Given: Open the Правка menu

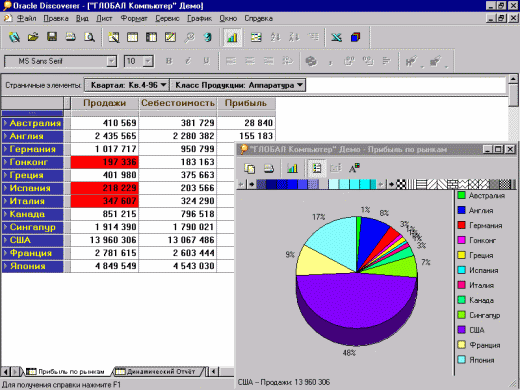Looking at the screenshot, I should tap(56, 18).
